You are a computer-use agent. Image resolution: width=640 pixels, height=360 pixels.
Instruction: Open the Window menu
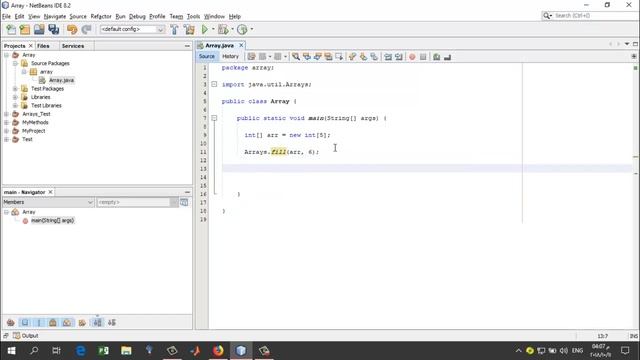[x=214, y=16]
